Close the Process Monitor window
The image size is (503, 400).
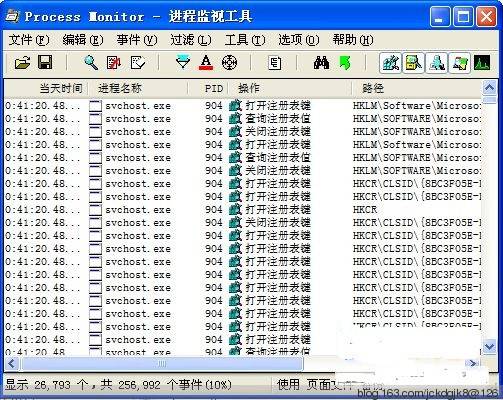point(486,17)
